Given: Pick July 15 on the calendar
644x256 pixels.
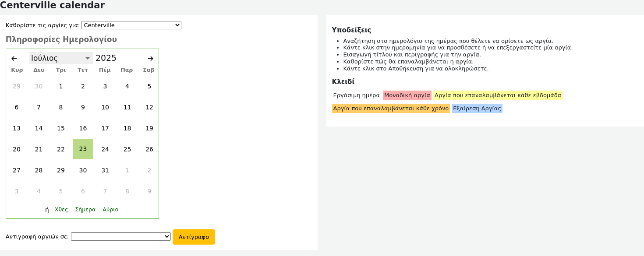Looking at the screenshot, I should (x=61, y=128).
